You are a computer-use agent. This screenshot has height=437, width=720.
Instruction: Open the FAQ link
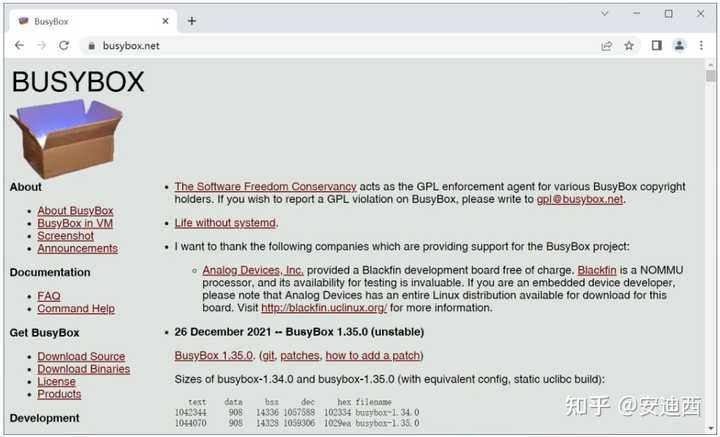click(49, 296)
